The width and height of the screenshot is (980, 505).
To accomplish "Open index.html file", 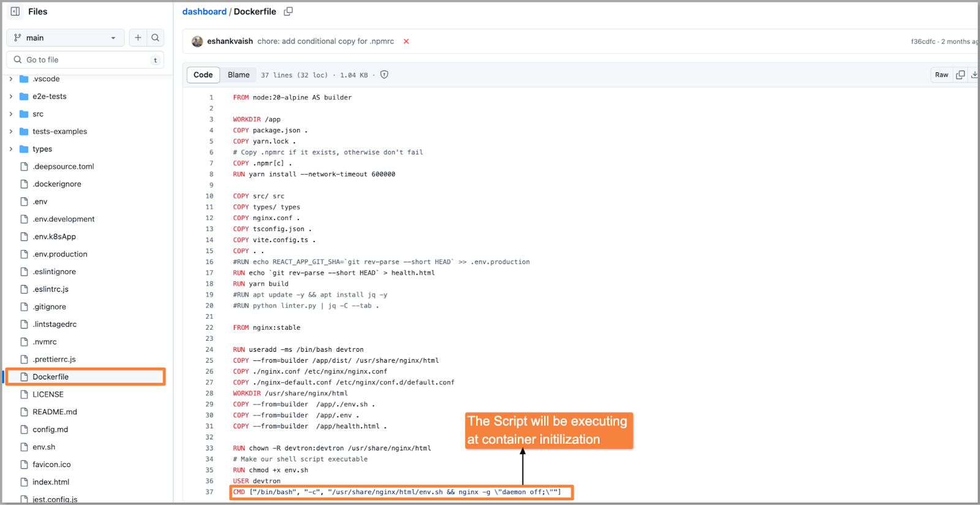I will pos(51,482).
